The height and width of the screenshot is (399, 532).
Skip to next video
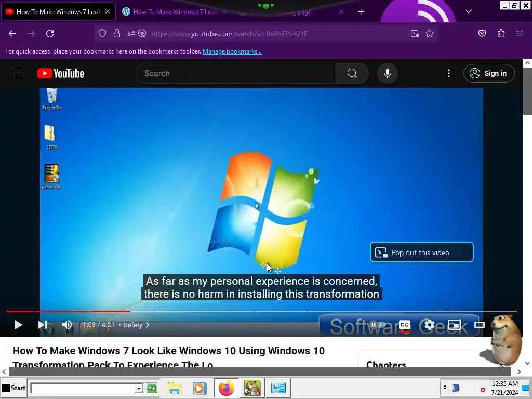43,325
